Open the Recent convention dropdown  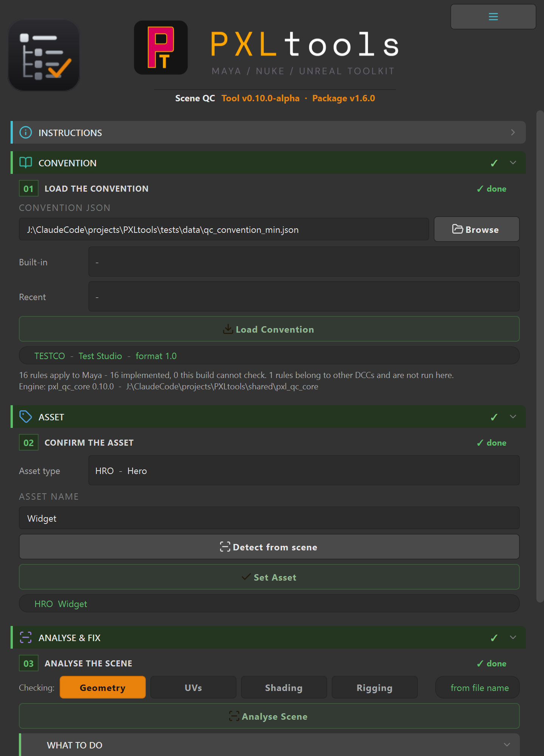coord(304,297)
